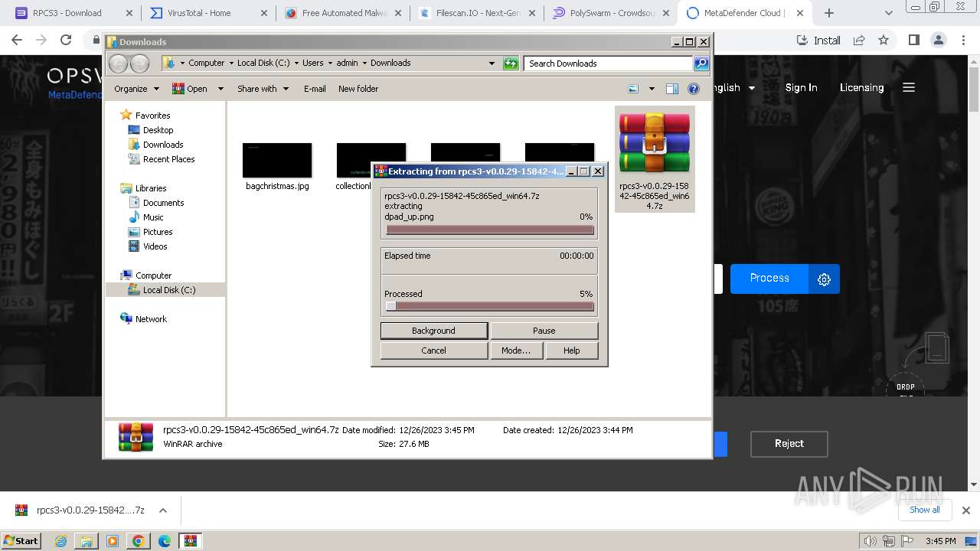Open the Organize menu
The width and height of the screenshot is (980, 551).
(136, 89)
